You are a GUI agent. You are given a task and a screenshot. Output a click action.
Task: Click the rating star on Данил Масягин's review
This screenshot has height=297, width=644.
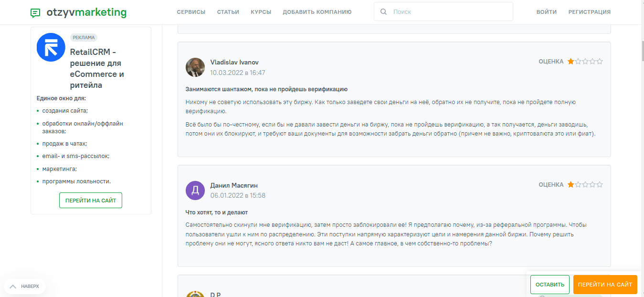click(x=570, y=185)
